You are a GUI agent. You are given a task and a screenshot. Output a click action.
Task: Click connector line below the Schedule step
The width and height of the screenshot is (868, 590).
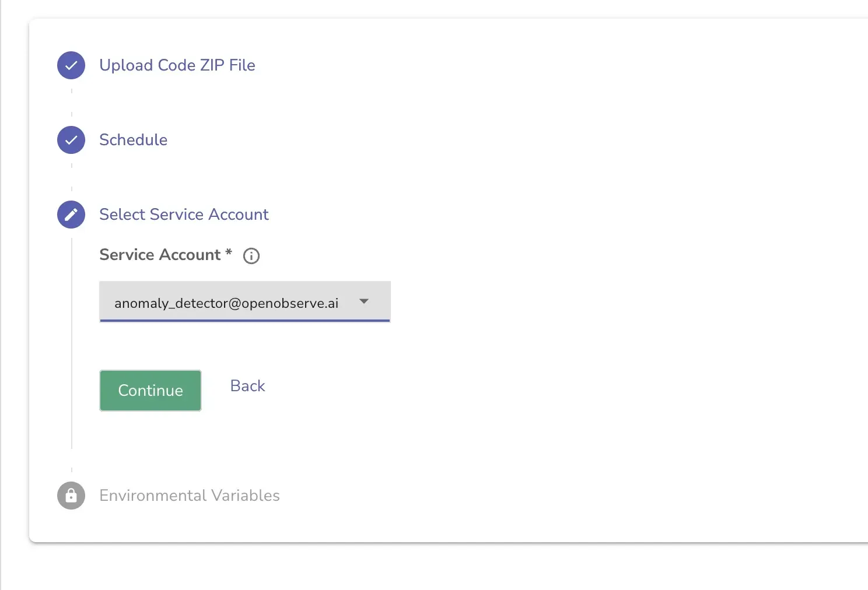[72, 177]
